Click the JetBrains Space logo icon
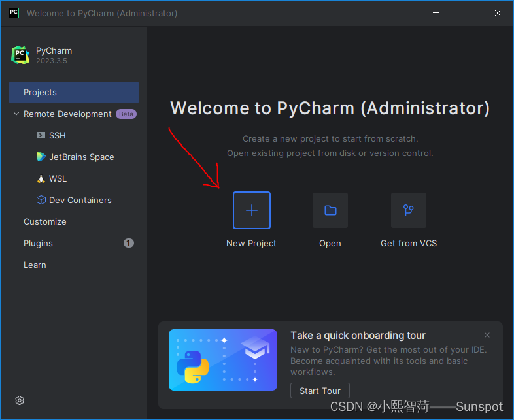Image resolution: width=514 pixels, height=420 pixels. pos(41,157)
